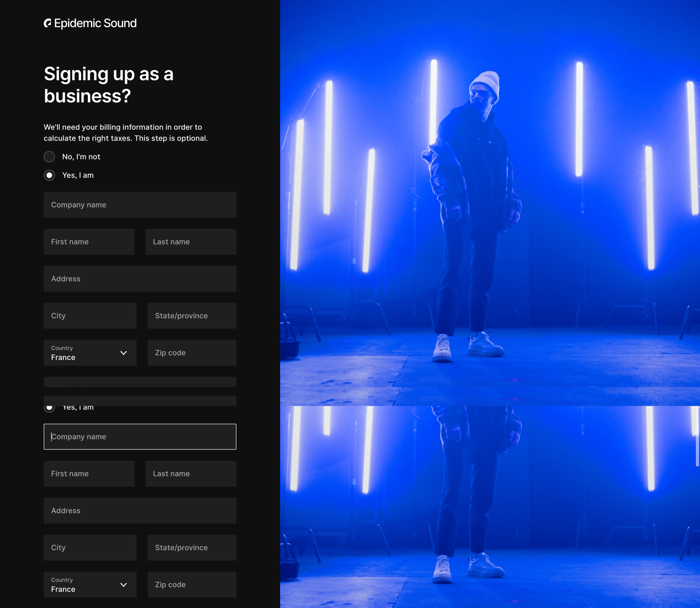This screenshot has width=700, height=608.
Task: Click the bottom City input field
Action: [90, 548]
